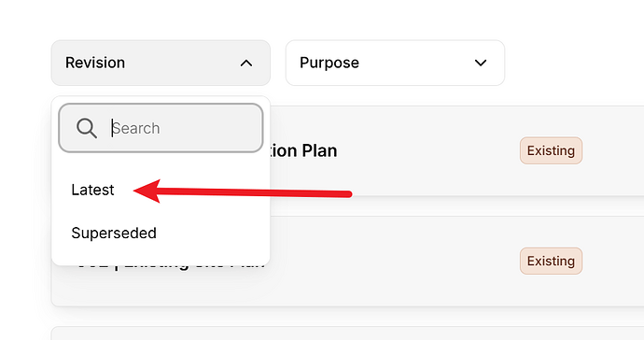This screenshot has width=644, height=340.
Task: Expand Purpose filter using the down chevron
Action: [x=481, y=63]
